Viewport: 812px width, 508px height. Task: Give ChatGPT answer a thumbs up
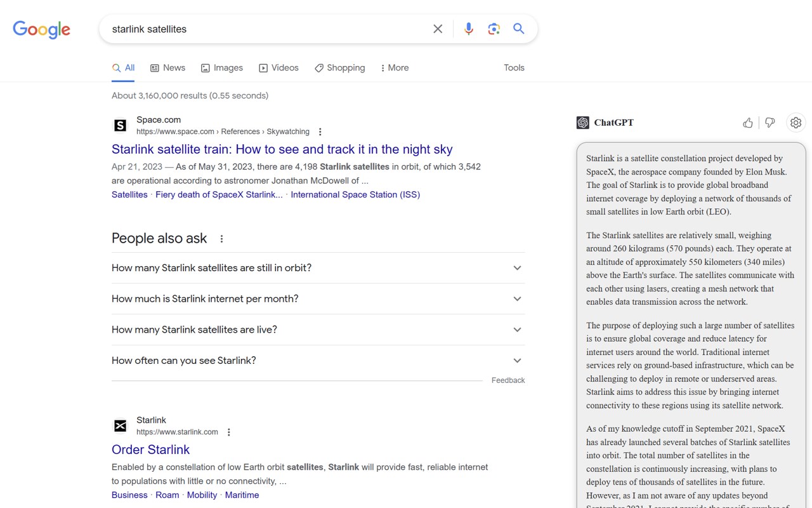pyautogui.click(x=748, y=123)
